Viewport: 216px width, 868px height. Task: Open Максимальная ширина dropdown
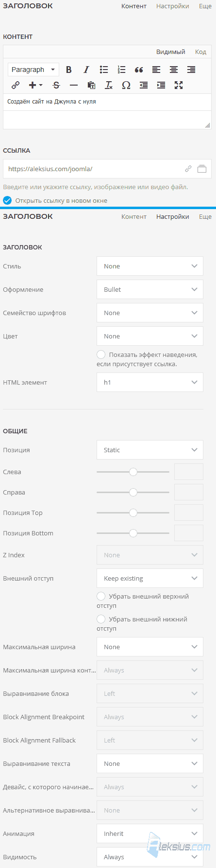pos(150,647)
